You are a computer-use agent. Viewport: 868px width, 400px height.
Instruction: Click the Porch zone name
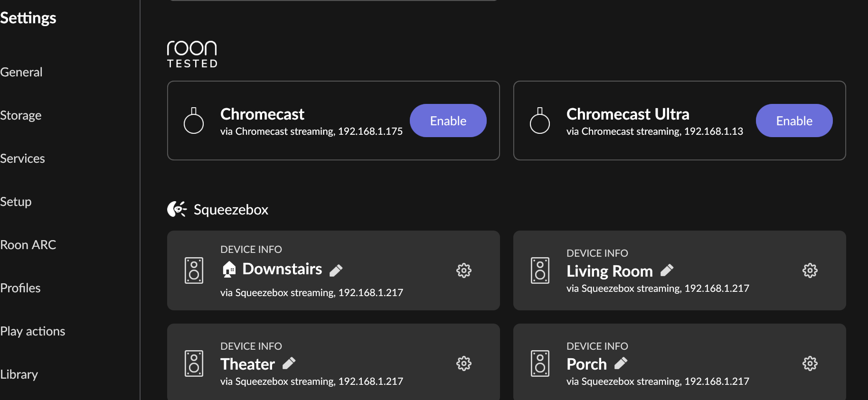click(586, 364)
